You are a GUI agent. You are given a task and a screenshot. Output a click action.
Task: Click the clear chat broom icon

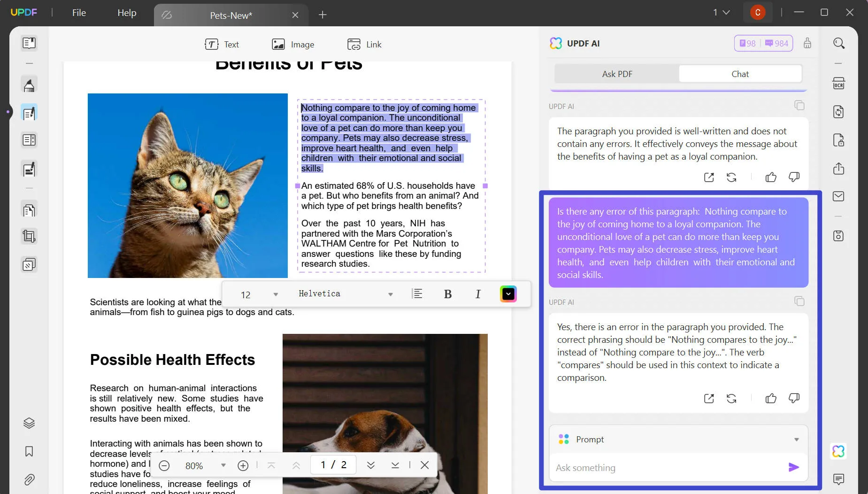[x=807, y=43]
